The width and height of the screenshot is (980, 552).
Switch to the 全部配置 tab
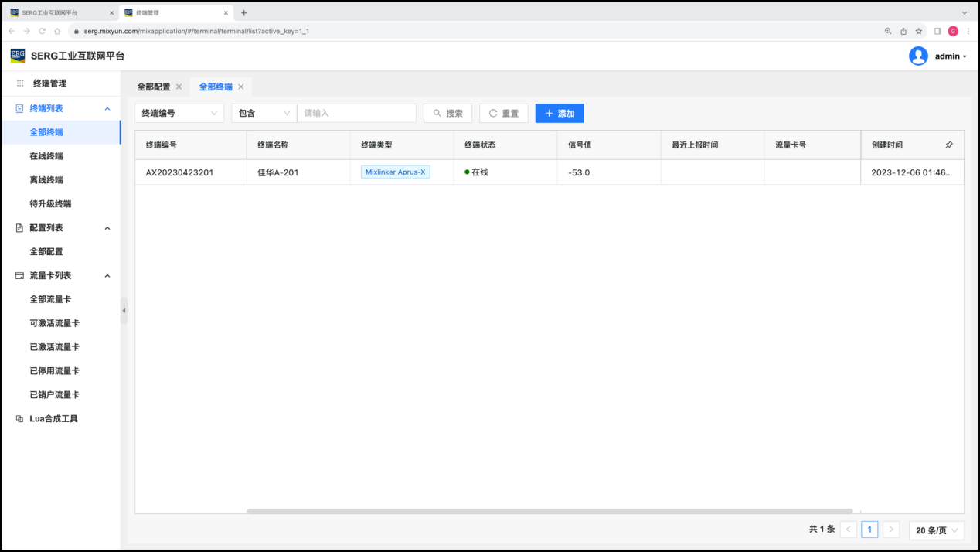pos(153,87)
